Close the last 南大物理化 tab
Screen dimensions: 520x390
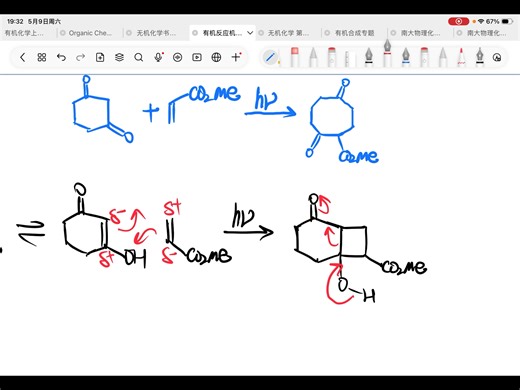pos(459,33)
